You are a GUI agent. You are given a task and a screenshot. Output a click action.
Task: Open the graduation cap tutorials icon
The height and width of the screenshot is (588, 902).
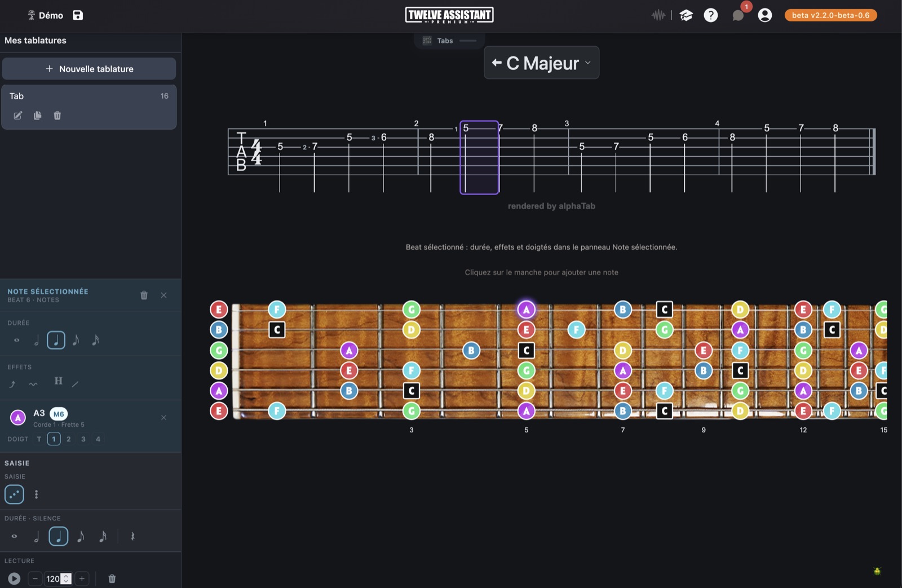coord(686,15)
